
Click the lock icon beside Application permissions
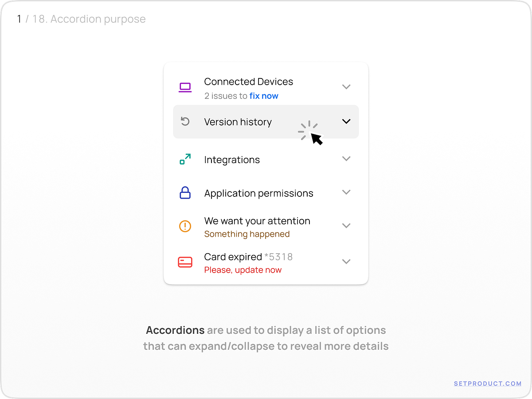185,192
